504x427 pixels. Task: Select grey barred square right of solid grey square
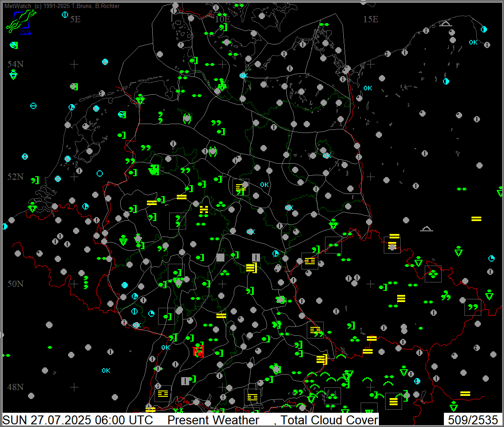[256, 258]
